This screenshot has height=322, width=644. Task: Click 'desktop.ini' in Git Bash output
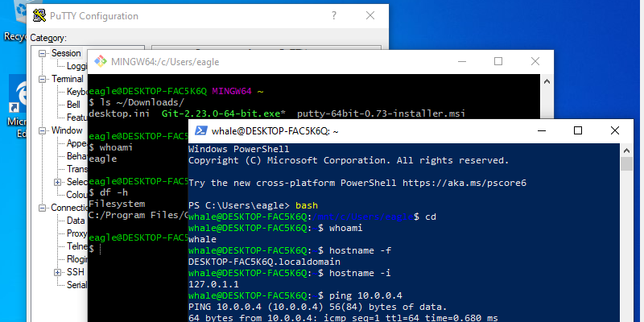(119, 114)
